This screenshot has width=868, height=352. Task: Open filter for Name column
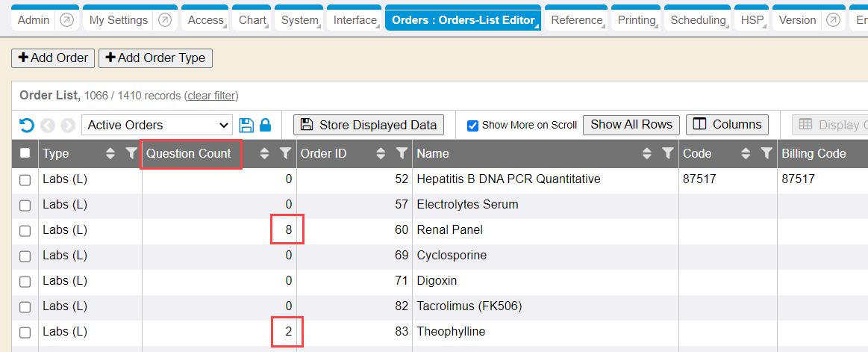(668, 153)
